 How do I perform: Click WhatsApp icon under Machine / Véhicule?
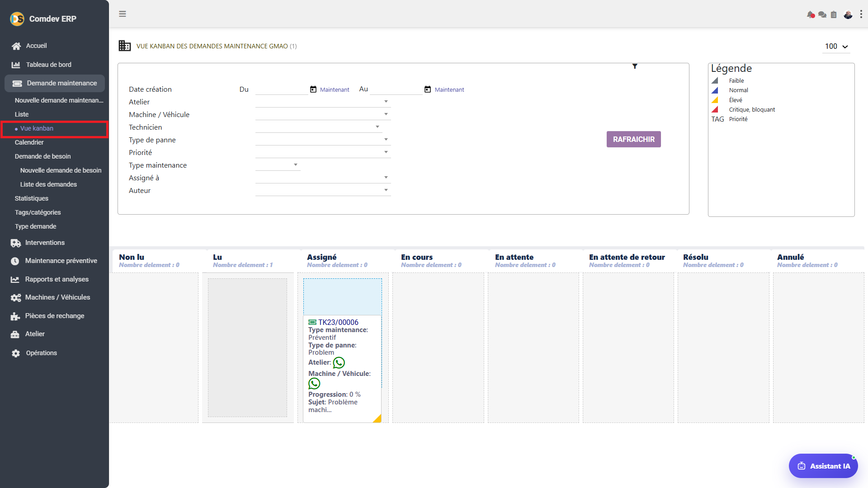pos(314,384)
